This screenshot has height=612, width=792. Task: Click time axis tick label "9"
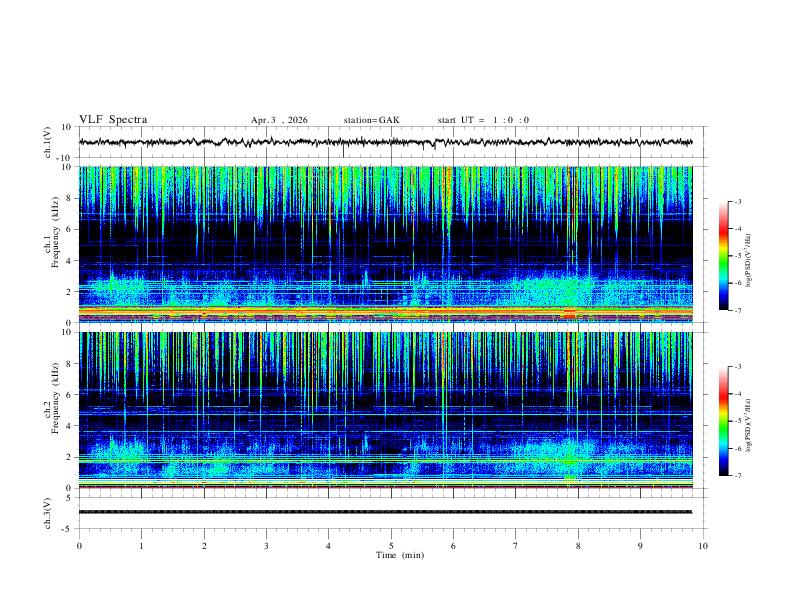pos(640,546)
